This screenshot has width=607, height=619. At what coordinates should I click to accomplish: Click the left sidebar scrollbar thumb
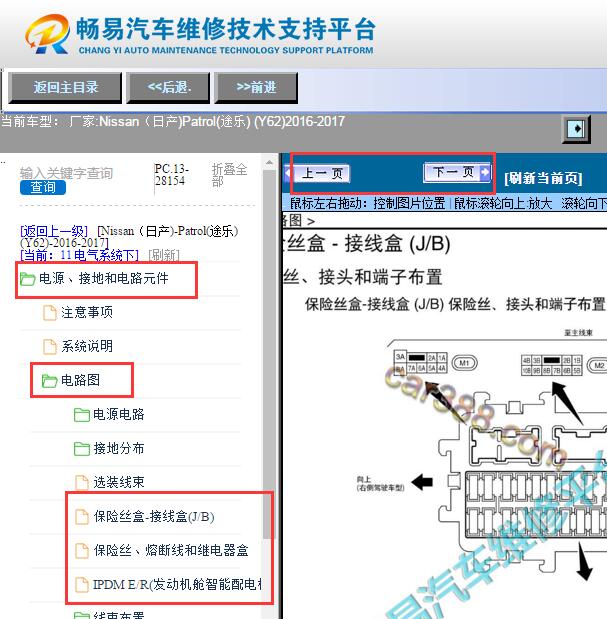pyautogui.click(x=269, y=353)
